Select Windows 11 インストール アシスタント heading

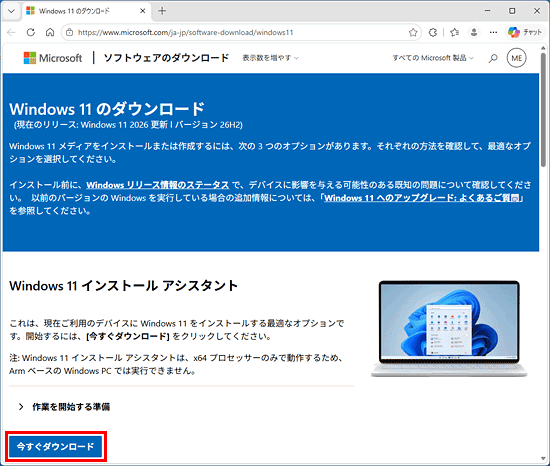123,286
